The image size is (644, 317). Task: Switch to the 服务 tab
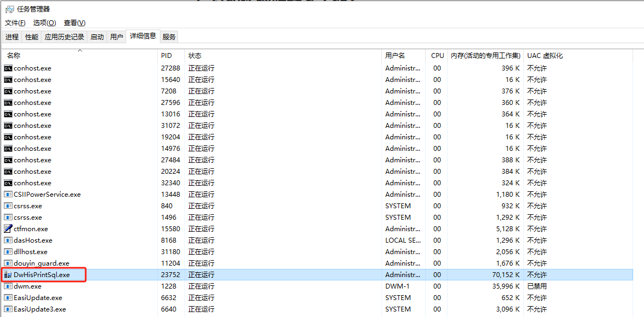pos(169,37)
